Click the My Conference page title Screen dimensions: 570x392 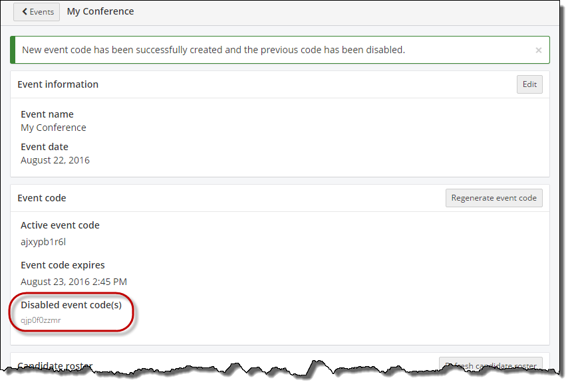(100, 11)
